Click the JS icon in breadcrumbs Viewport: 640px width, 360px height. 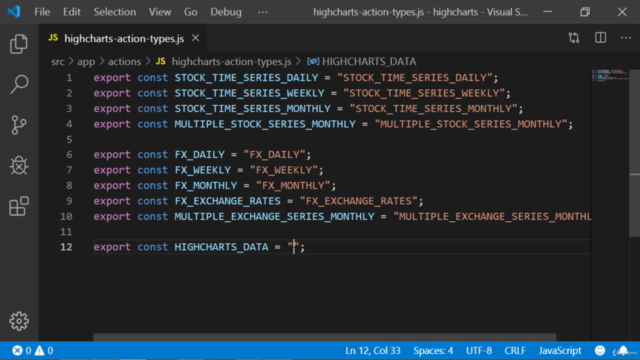(161, 62)
